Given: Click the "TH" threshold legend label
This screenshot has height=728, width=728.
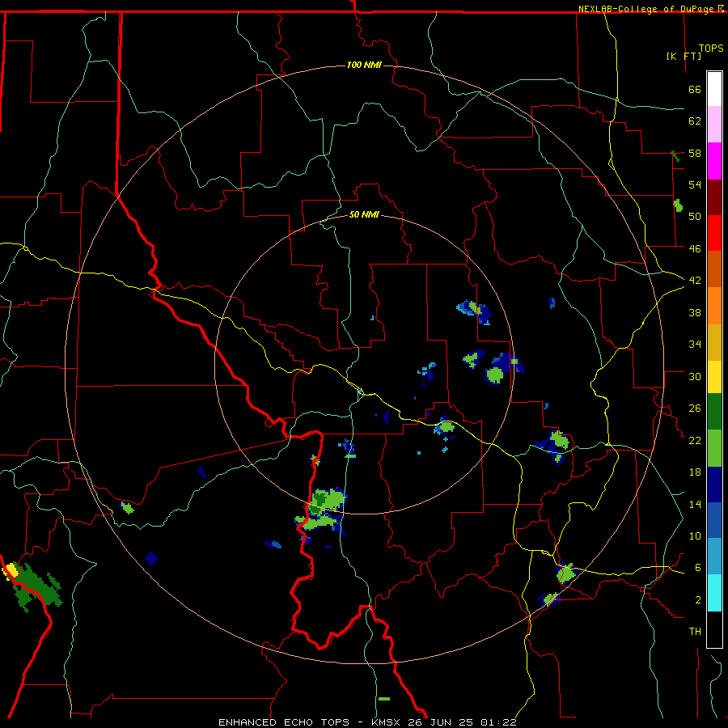Looking at the screenshot, I should pos(695,632).
